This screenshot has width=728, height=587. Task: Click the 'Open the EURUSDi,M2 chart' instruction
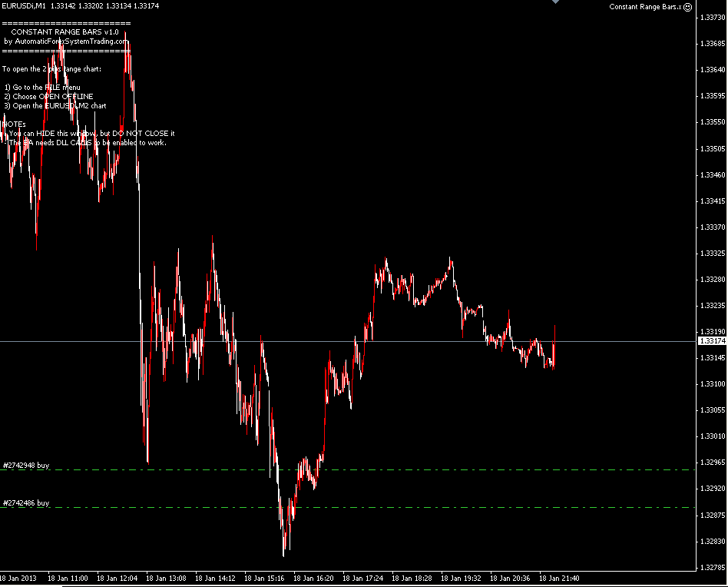pyautogui.click(x=55, y=106)
